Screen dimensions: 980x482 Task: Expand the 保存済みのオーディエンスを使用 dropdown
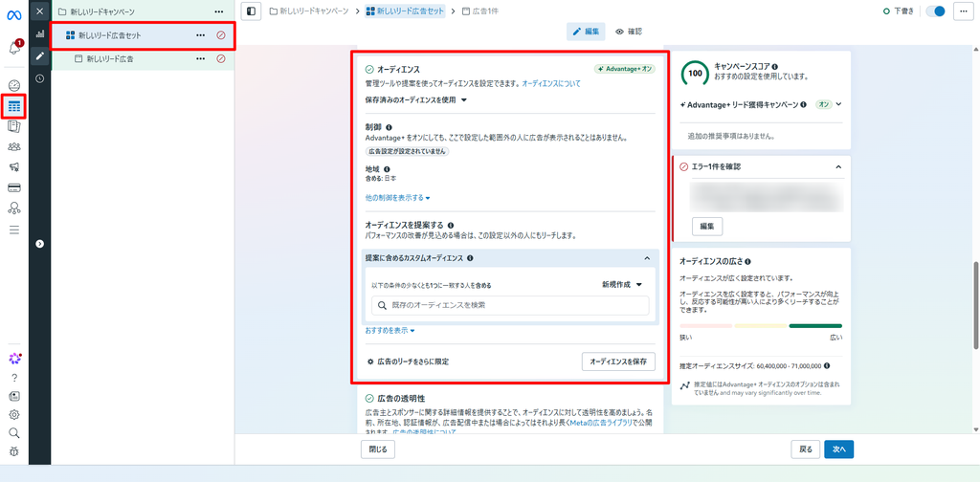[x=416, y=99]
